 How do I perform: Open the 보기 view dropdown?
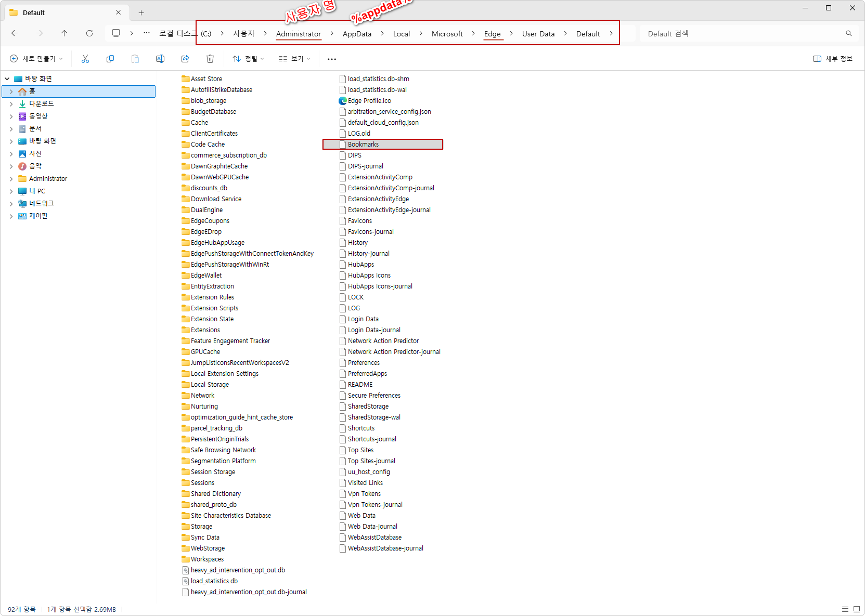click(x=294, y=59)
